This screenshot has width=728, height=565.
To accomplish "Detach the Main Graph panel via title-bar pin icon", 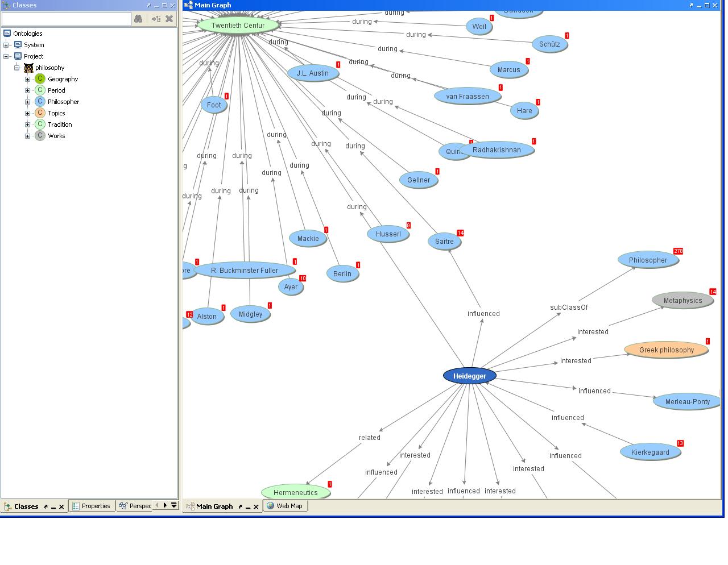I will (692, 5).
